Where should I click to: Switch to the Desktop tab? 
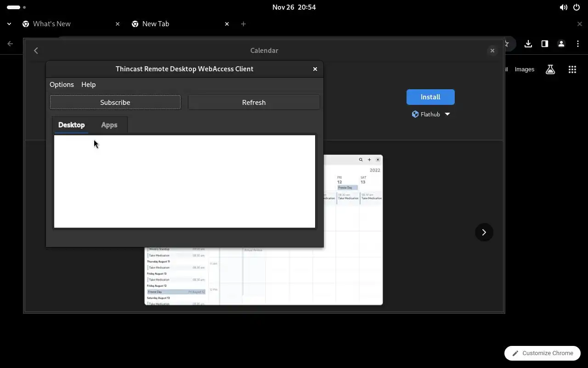[71, 125]
